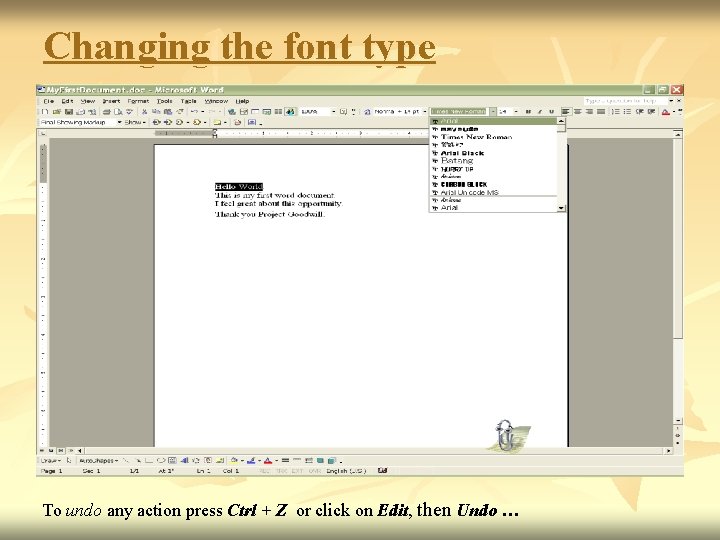Click the Styles and Formatting icon
The width and height of the screenshot is (720, 540).
367,112
